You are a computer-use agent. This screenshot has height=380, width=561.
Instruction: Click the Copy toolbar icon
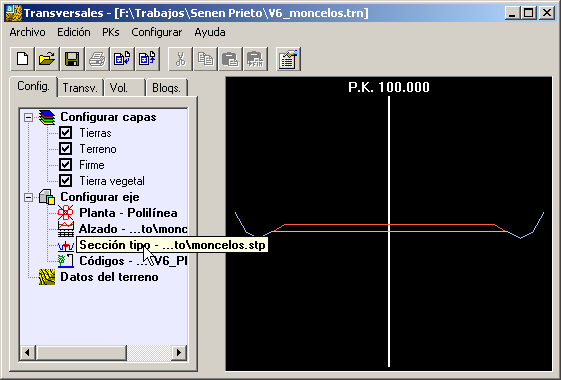tap(205, 59)
